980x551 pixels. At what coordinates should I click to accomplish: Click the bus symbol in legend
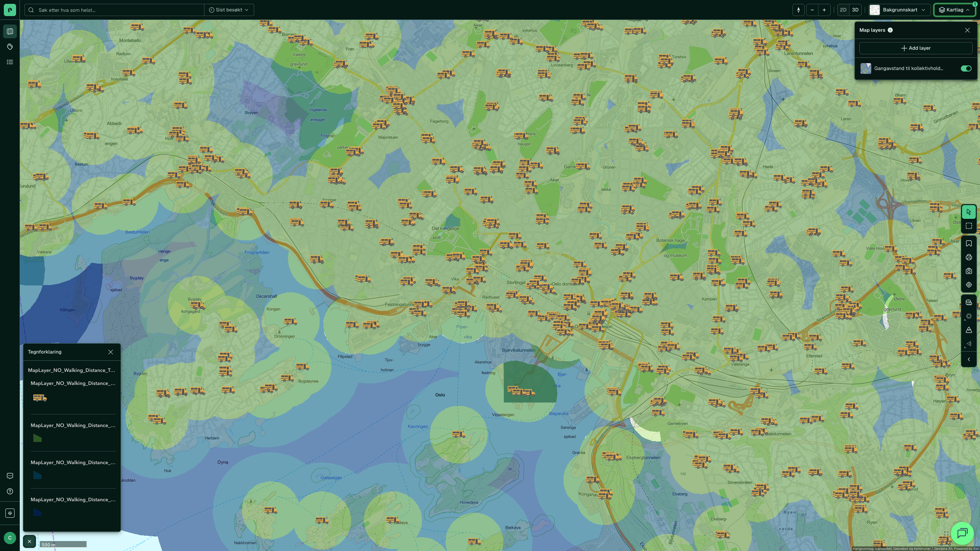point(40,398)
